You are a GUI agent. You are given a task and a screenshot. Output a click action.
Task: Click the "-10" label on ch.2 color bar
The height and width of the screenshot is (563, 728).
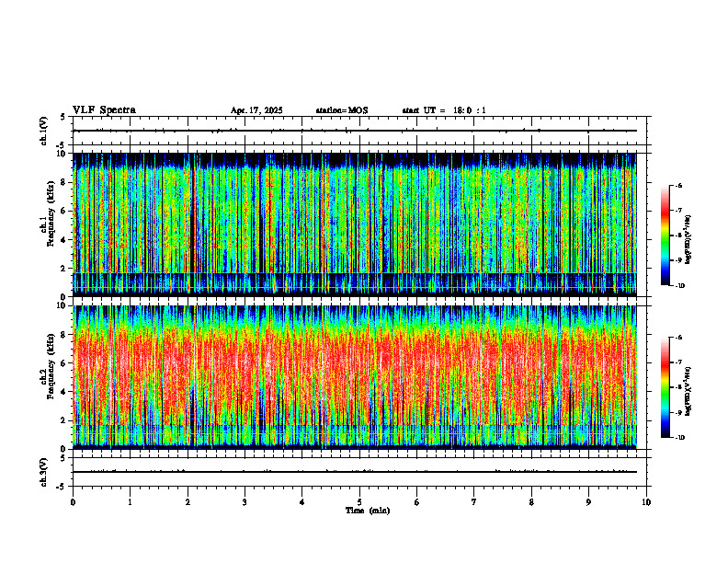(680, 438)
